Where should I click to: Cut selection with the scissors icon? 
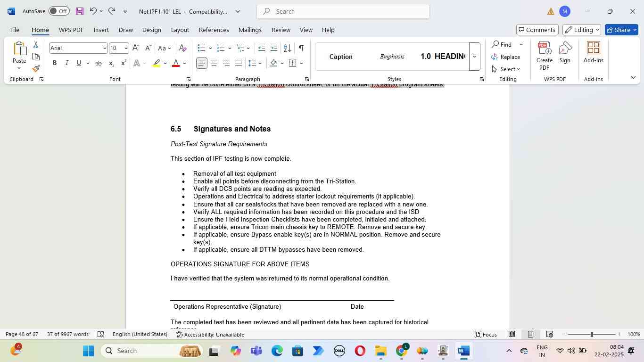36,45
